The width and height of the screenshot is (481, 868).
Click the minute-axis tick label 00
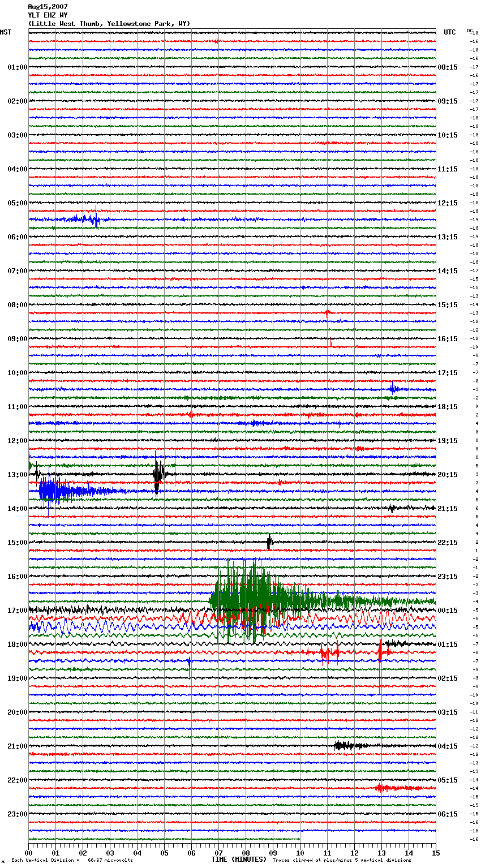point(28,853)
